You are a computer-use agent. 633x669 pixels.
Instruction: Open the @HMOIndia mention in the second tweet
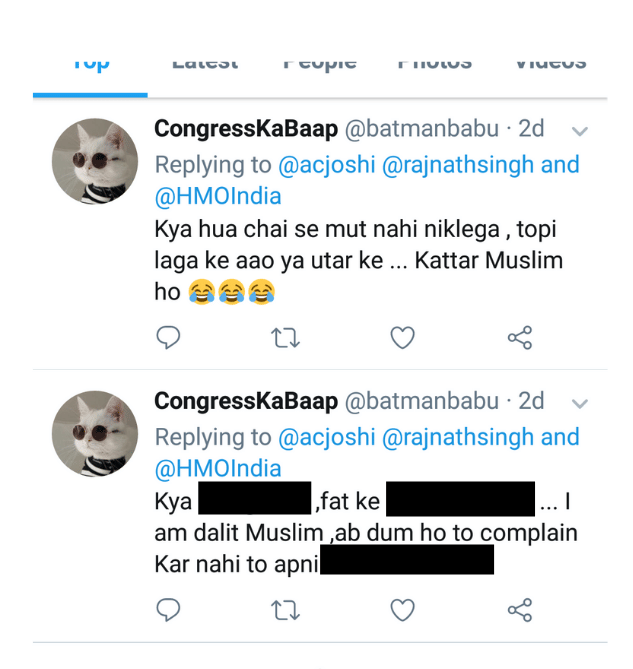coord(218,468)
